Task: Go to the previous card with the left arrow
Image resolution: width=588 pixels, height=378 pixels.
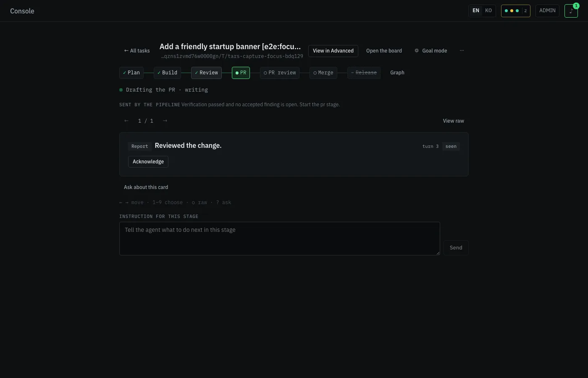Action: [x=126, y=121]
